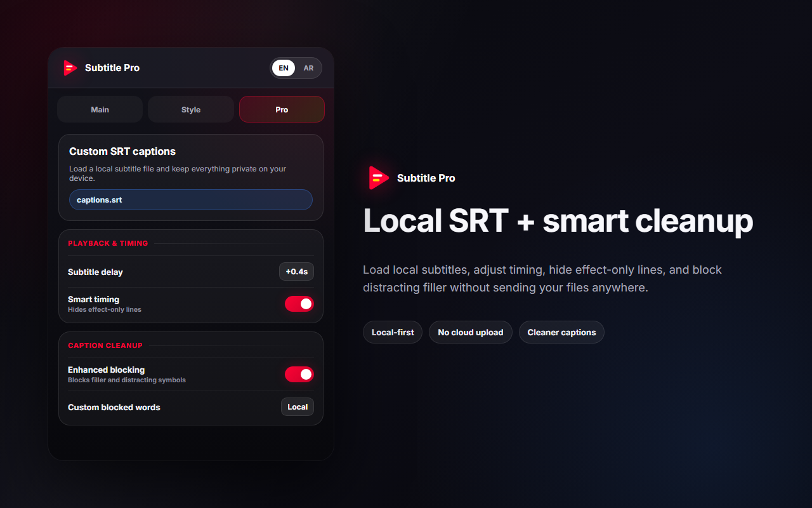Click the +0.4s subtitle delay value
Screen dimensions: 812x508
click(296, 272)
